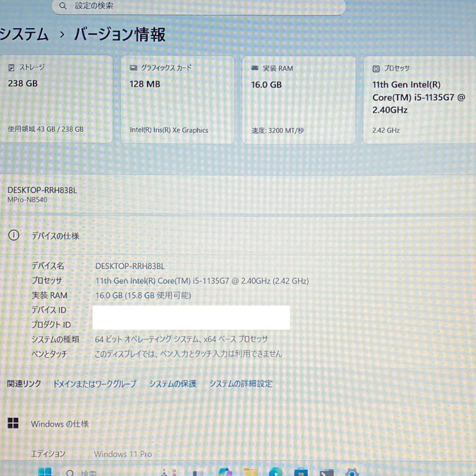
Task: Click the 実装 RAM card icon
Action: point(255,68)
